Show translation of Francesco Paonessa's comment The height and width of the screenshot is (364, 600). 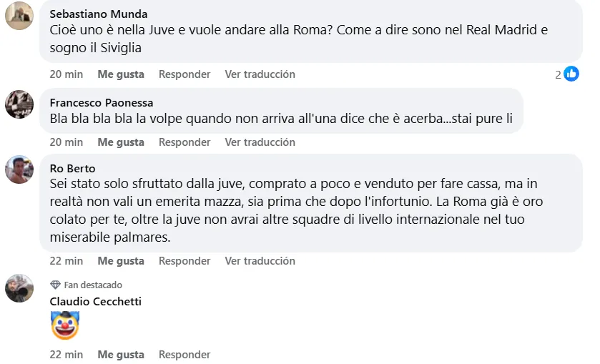click(260, 142)
